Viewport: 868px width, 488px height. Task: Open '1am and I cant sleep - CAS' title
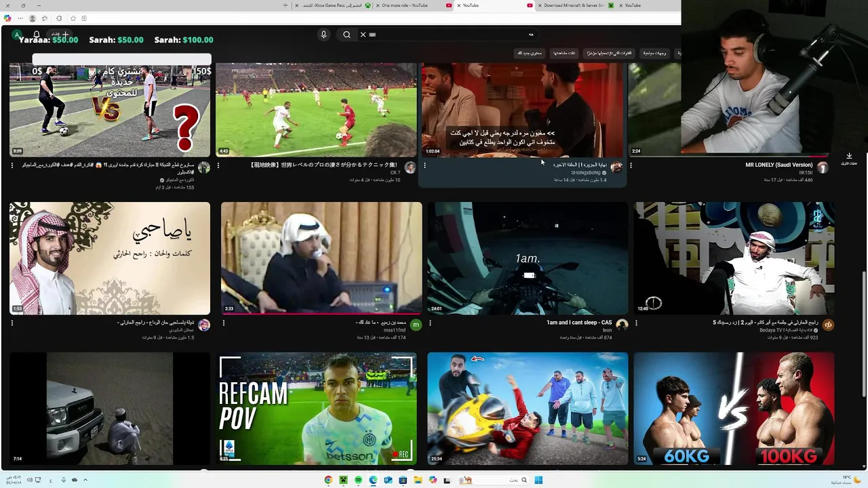pyautogui.click(x=579, y=323)
